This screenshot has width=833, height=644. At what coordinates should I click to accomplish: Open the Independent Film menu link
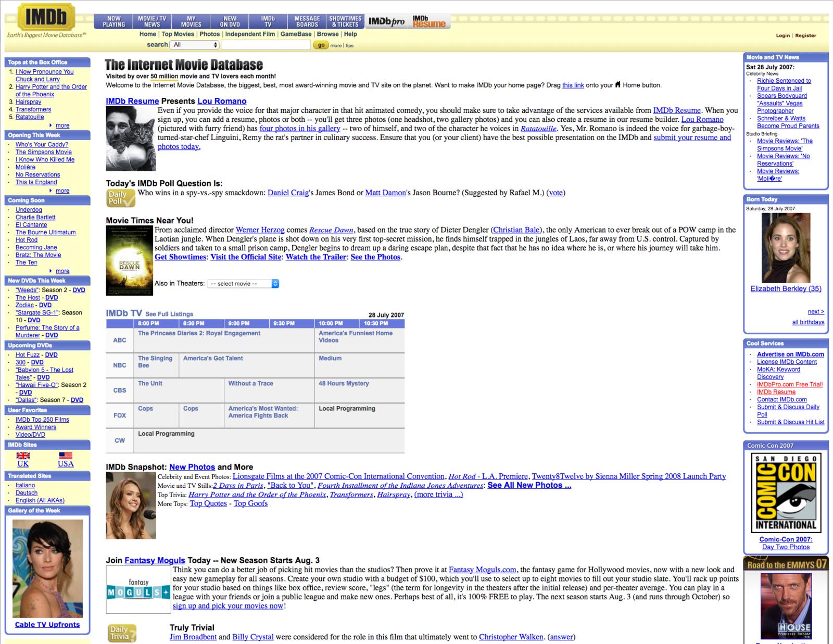(250, 34)
